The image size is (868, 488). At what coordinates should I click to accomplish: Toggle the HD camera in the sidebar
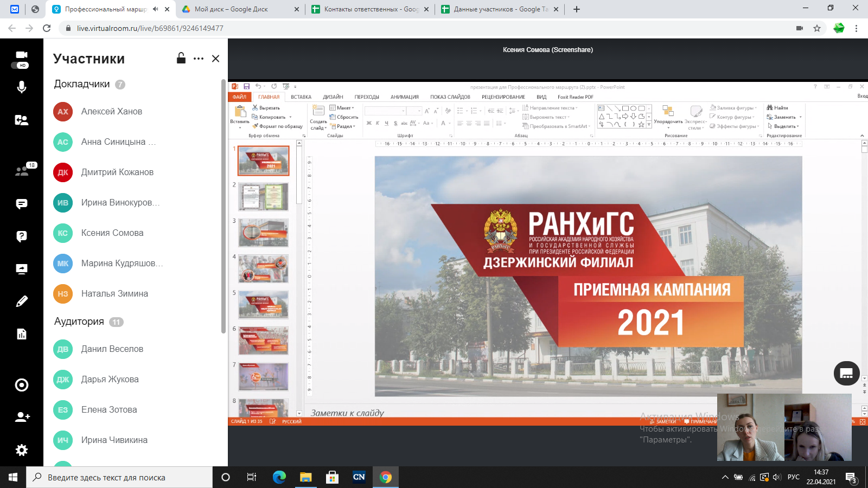(22, 59)
